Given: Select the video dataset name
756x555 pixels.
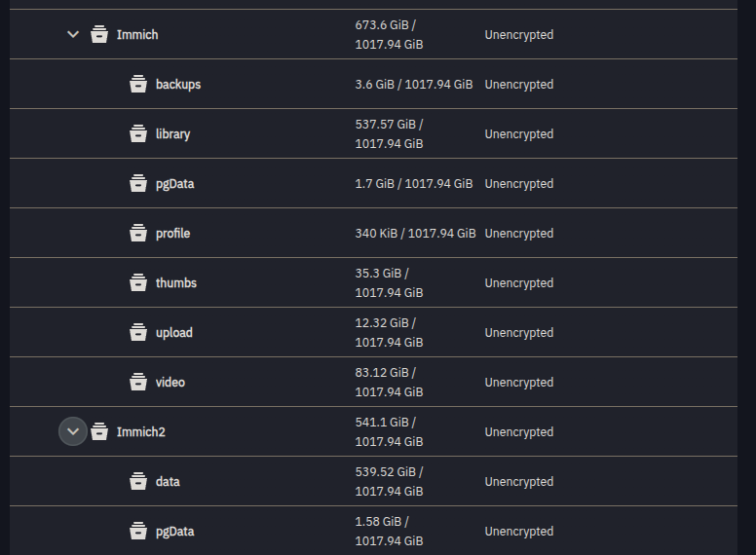Looking at the screenshot, I should point(170,383).
